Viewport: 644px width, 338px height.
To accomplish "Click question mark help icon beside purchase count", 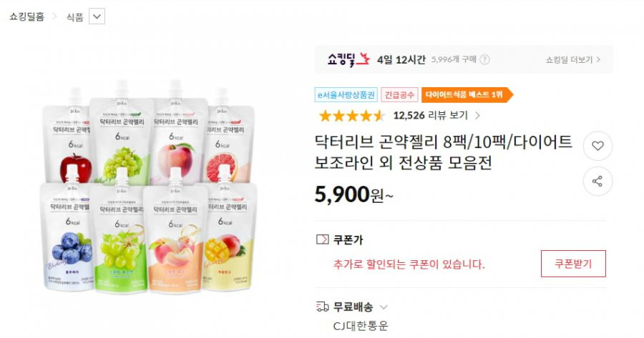I will point(484,59).
